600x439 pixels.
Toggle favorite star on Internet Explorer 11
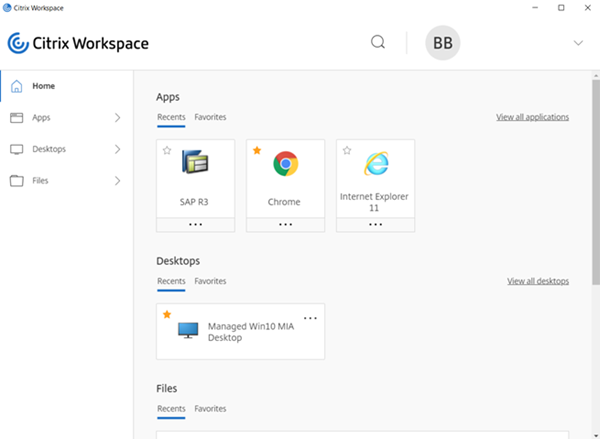coord(347,151)
